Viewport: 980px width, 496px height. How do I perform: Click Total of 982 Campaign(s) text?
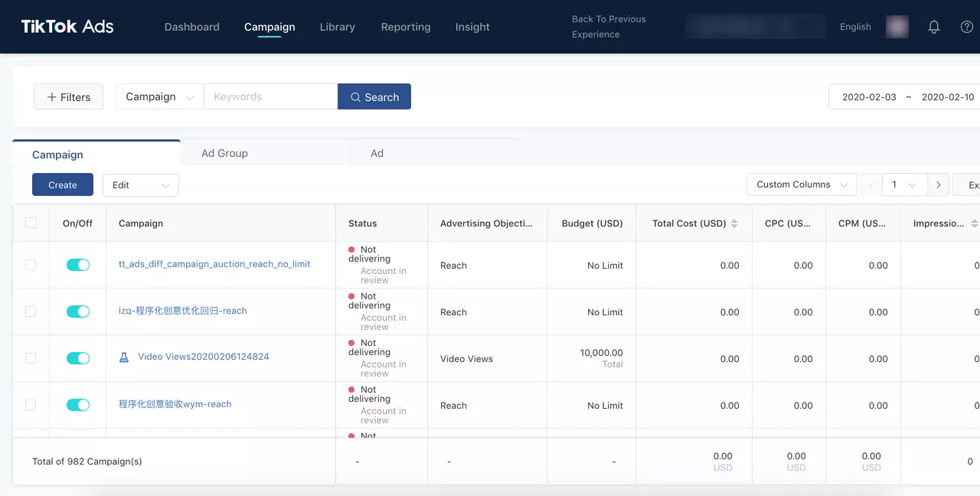(x=87, y=462)
